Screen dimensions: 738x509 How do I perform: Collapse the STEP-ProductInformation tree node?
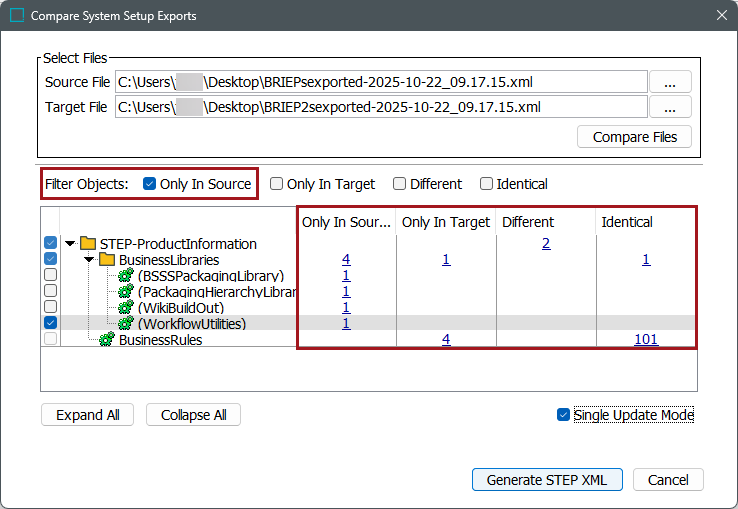click(70, 244)
